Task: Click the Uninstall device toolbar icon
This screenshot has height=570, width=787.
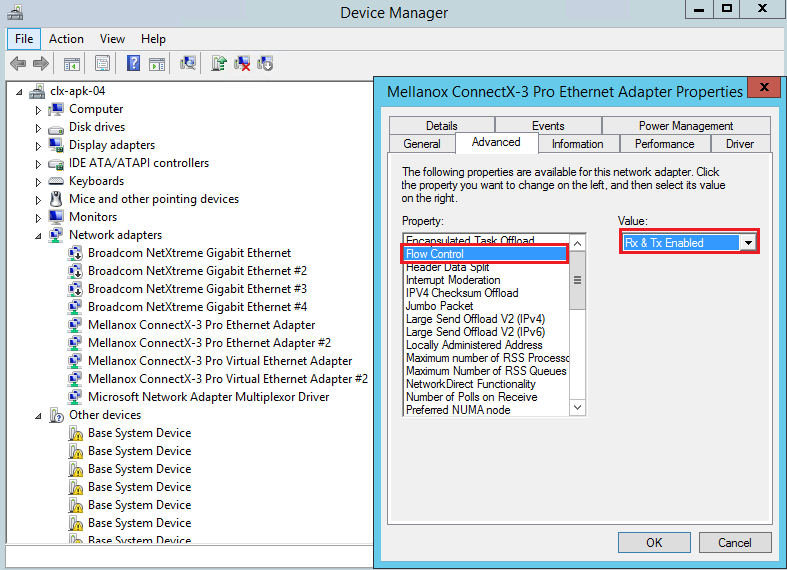Action: (x=242, y=64)
